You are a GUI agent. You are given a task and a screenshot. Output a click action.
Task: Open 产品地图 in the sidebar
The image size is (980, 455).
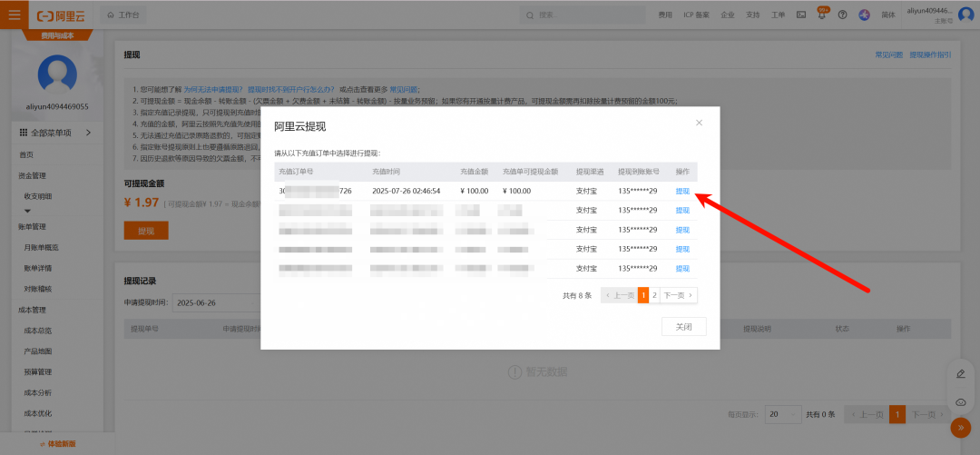[38, 351]
